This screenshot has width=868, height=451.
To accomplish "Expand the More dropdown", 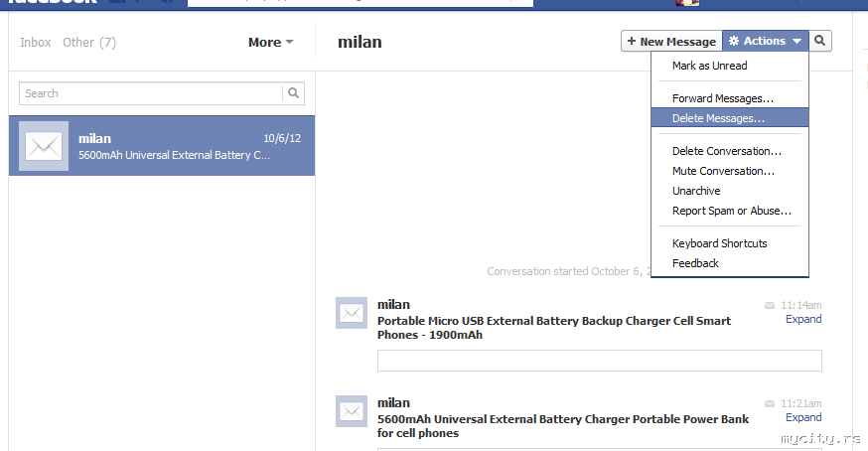I will coord(270,43).
